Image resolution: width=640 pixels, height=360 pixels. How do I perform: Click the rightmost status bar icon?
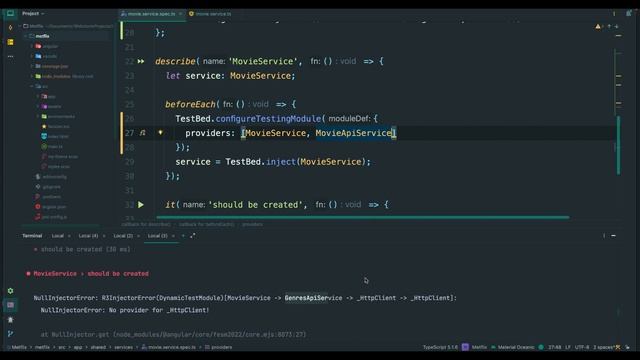627,347
